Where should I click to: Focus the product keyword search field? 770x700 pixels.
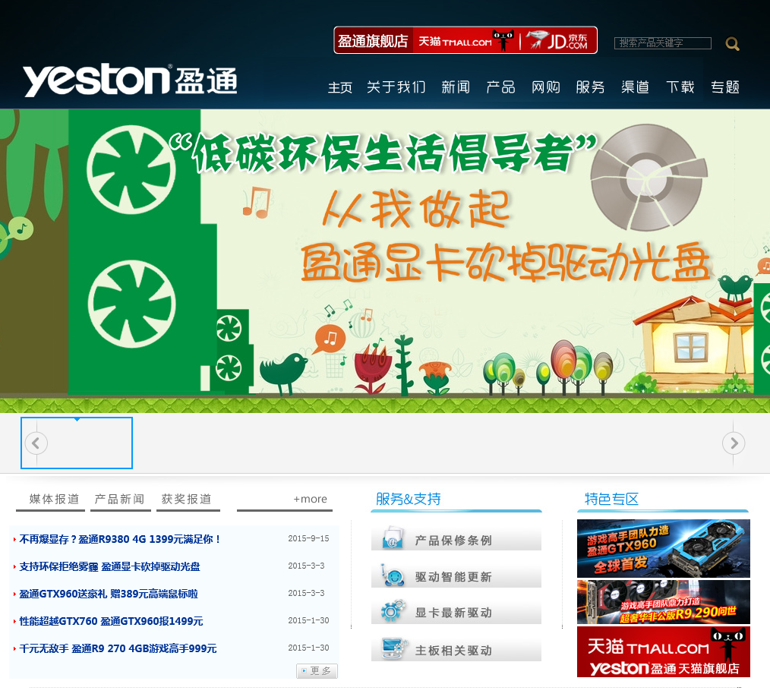[x=662, y=43]
